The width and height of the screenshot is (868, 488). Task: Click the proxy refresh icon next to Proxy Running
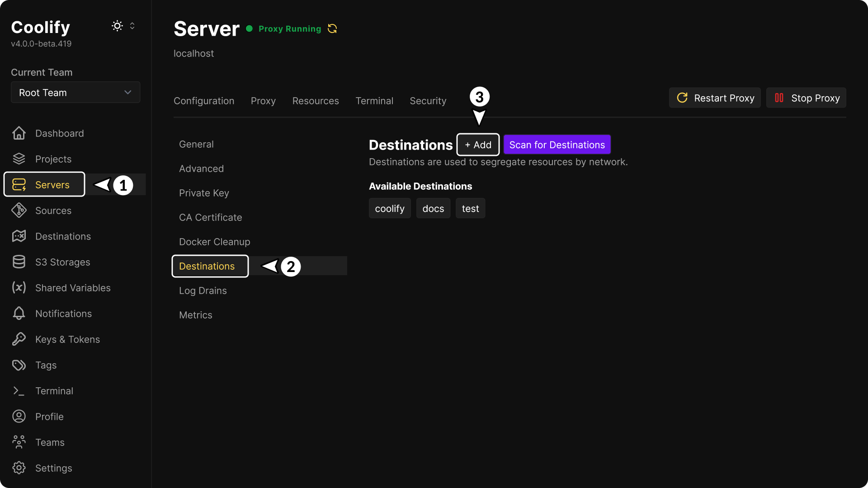click(332, 28)
